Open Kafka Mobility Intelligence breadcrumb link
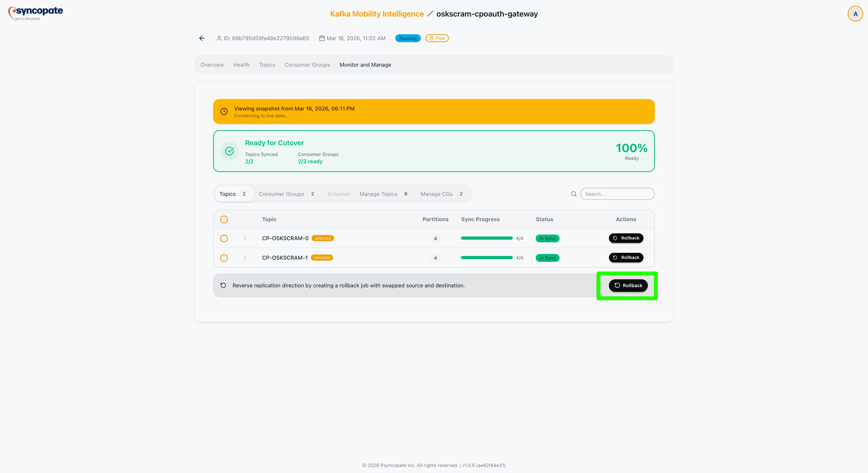The image size is (868, 473). click(x=377, y=14)
